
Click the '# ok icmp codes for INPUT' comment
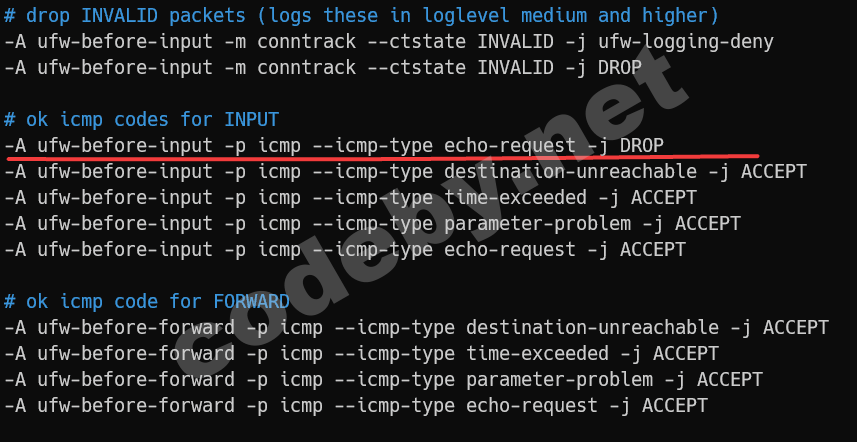point(142,120)
